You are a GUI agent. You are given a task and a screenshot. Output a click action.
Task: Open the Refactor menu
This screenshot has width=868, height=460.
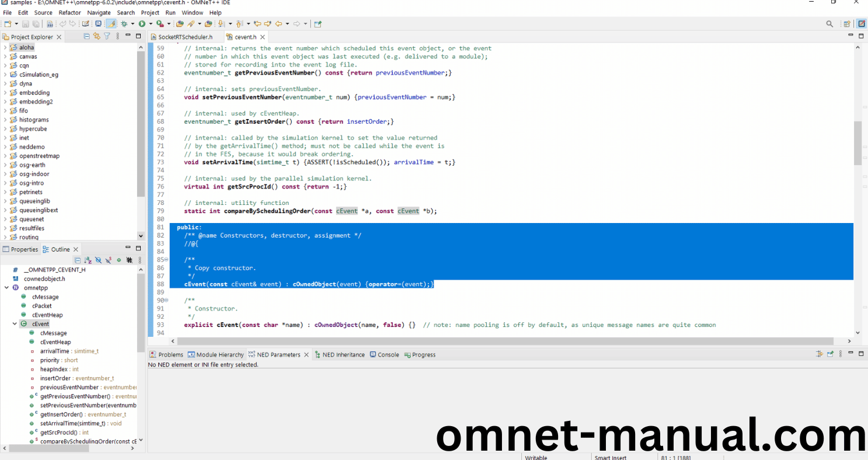coord(69,12)
